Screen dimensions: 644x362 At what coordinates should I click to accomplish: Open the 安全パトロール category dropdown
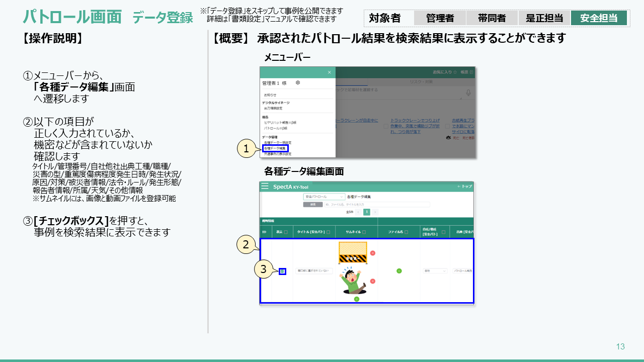coord(324,197)
